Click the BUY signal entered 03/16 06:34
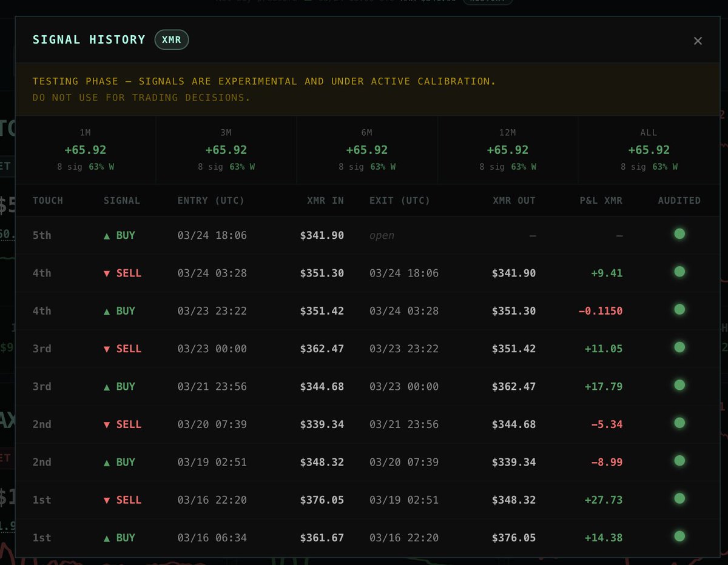The image size is (728, 565). point(120,538)
